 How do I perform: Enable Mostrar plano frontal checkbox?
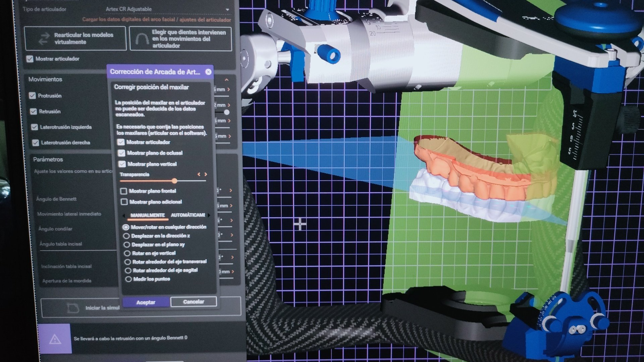tap(124, 191)
